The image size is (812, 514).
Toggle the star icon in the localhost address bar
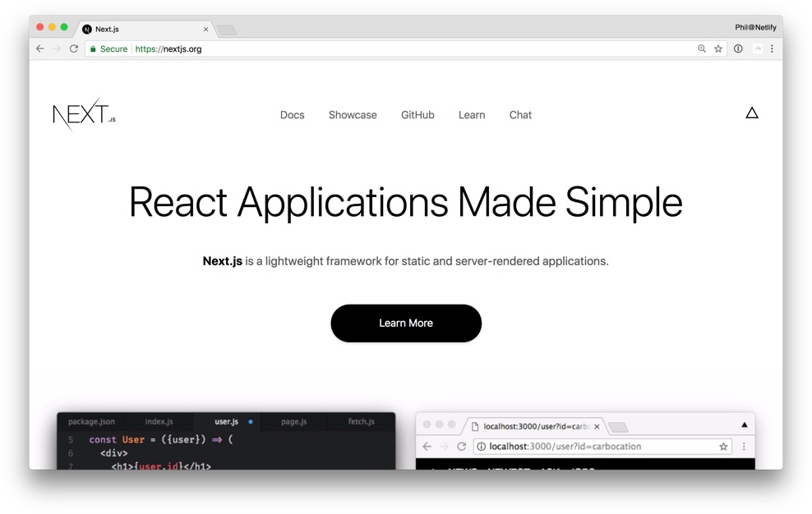click(x=723, y=446)
